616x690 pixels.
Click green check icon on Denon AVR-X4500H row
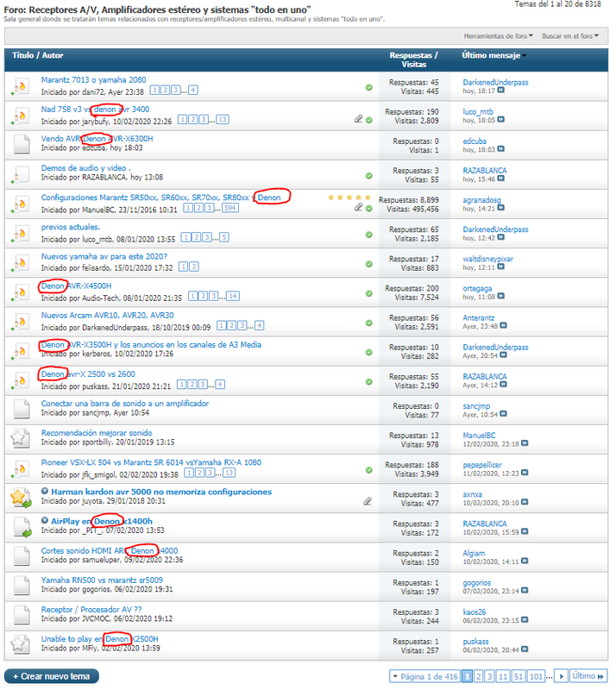[x=369, y=293]
